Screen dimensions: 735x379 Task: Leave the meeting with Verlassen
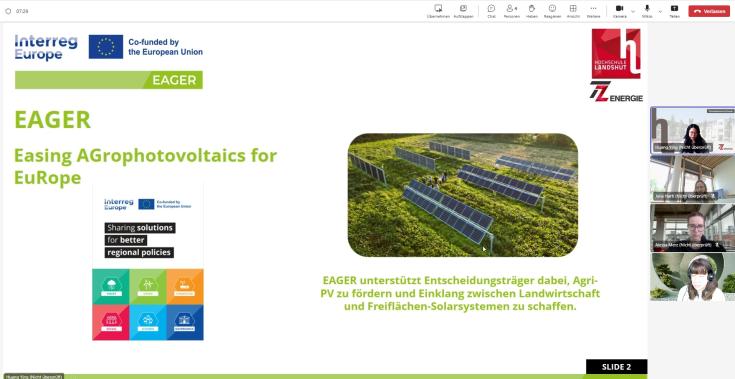tap(709, 11)
